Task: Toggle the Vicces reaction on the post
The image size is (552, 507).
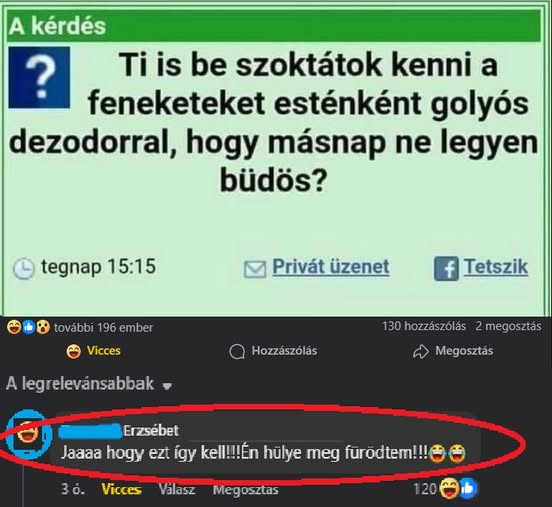Action: click(94, 351)
